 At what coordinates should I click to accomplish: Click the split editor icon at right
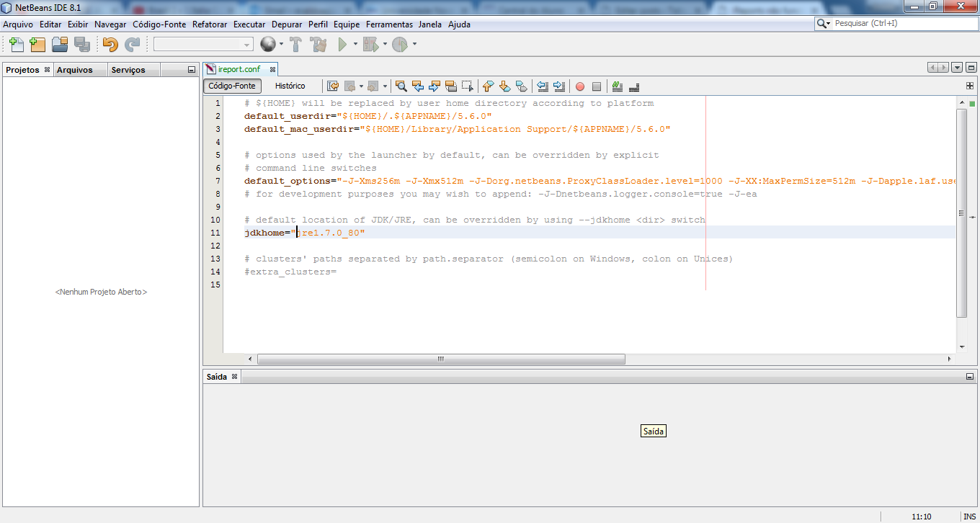click(x=970, y=86)
